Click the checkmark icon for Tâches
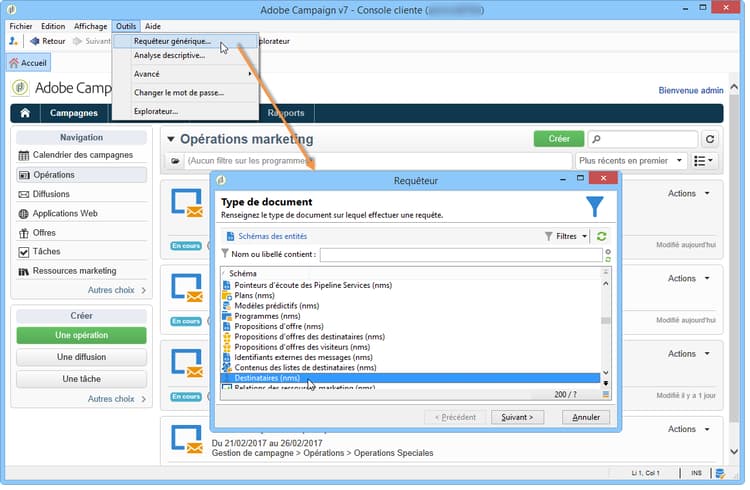Image resolution: width=750 pixels, height=490 pixels. click(x=23, y=252)
